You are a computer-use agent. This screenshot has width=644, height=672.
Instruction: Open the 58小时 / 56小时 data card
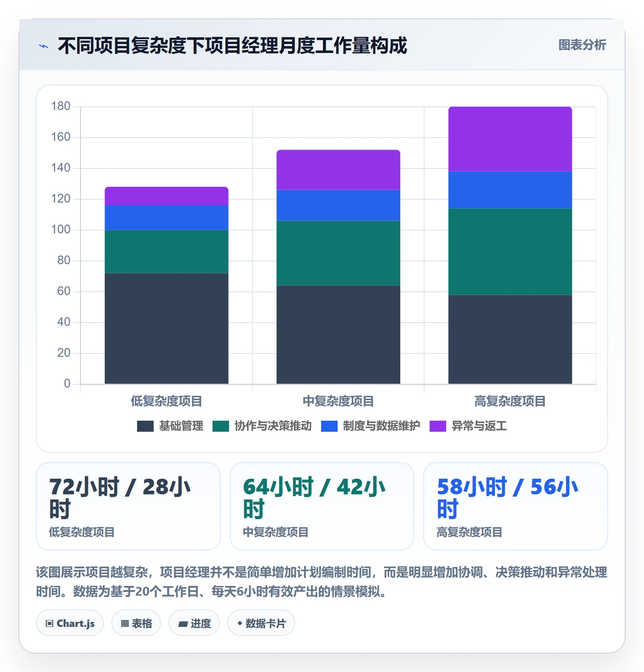pyautogui.click(x=516, y=506)
